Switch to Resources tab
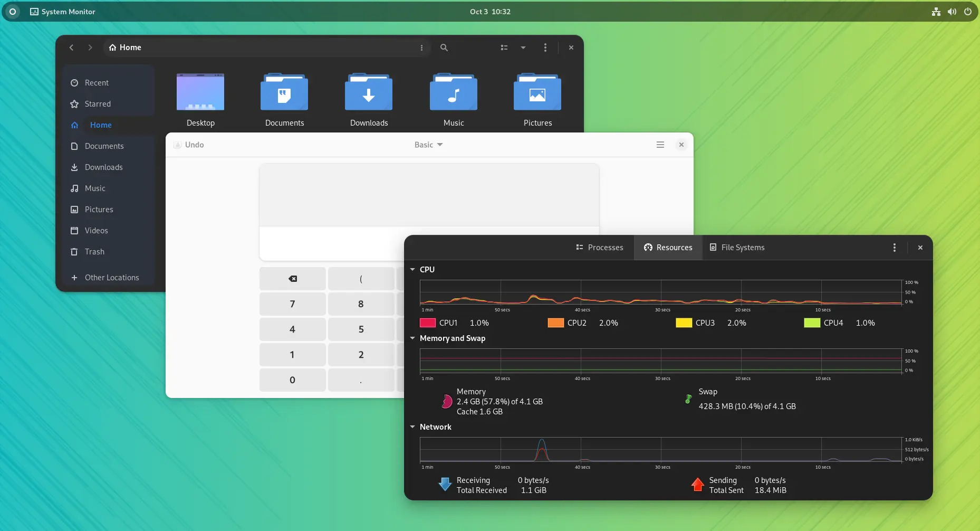The image size is (980, 531). [668, 248]
